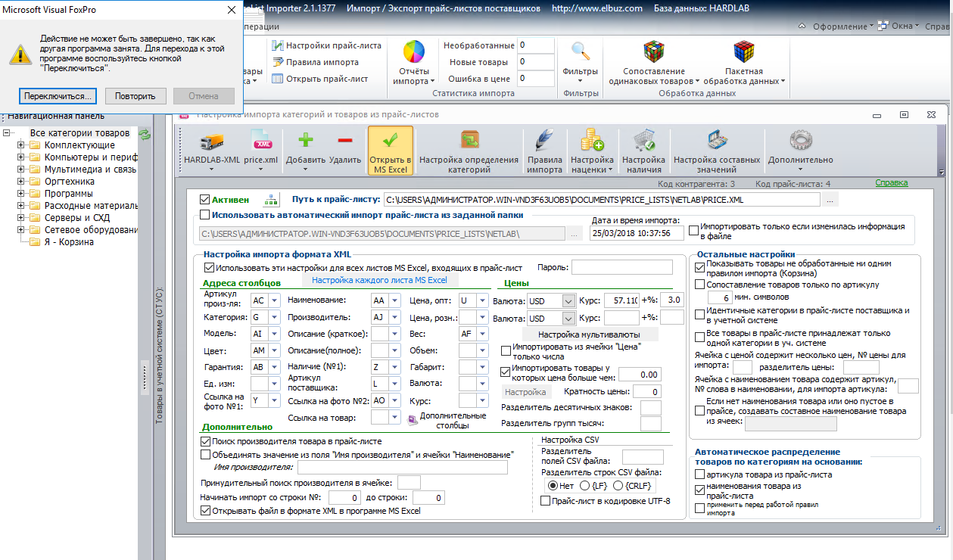Viewport: 953px width, 560px height.
Task: Toggle Поиск производителя товара в прайс-листе
Action: pos(205,440)
